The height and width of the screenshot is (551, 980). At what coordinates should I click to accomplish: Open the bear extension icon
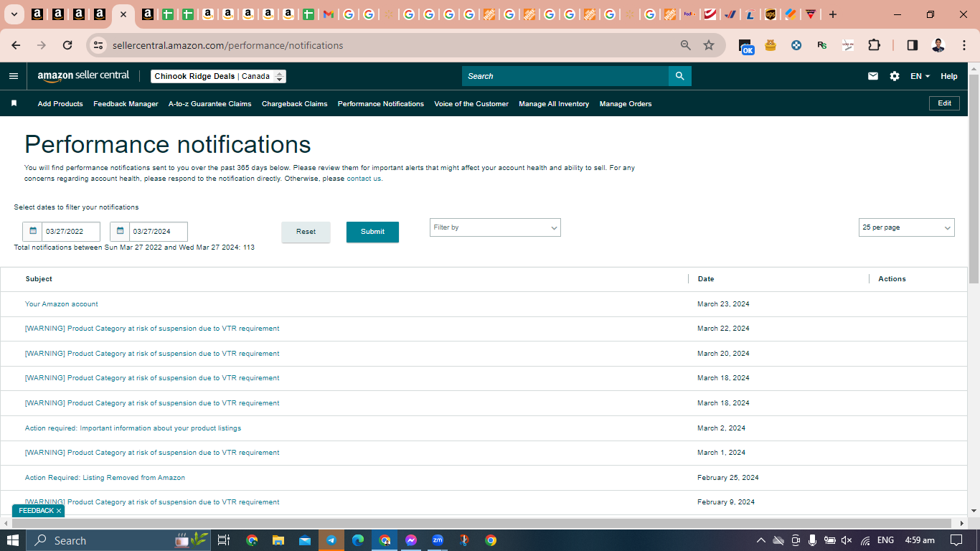pyautogui.click(x=771, y=45)
